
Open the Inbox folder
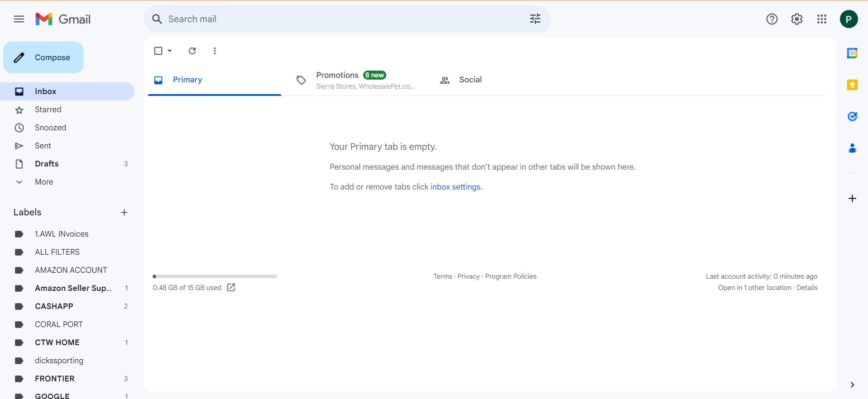tap(67, 91)
